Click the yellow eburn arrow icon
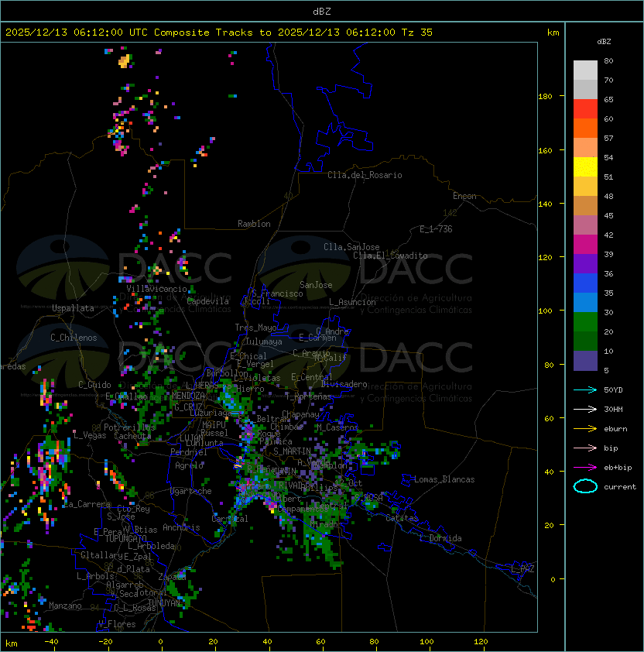The height and width of the screenshot is (652, 644). tap(585, 429)
